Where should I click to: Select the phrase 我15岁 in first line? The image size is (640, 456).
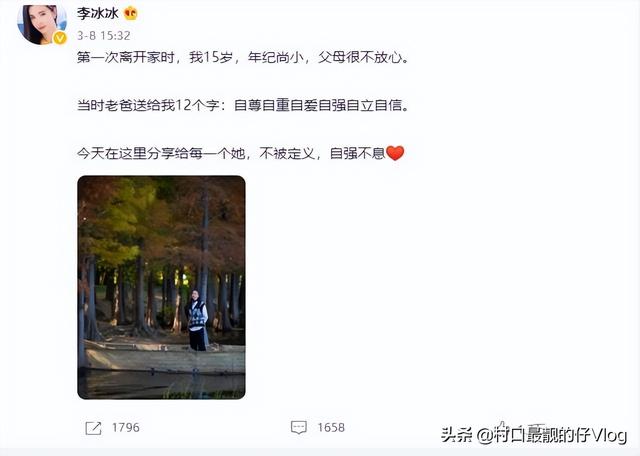pyautogui.click(x=210, y=58)
